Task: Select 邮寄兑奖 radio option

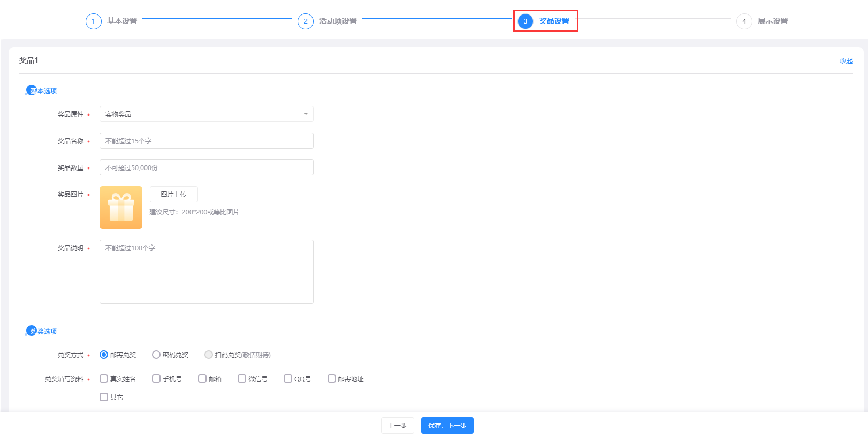Action: coord(104,355)
